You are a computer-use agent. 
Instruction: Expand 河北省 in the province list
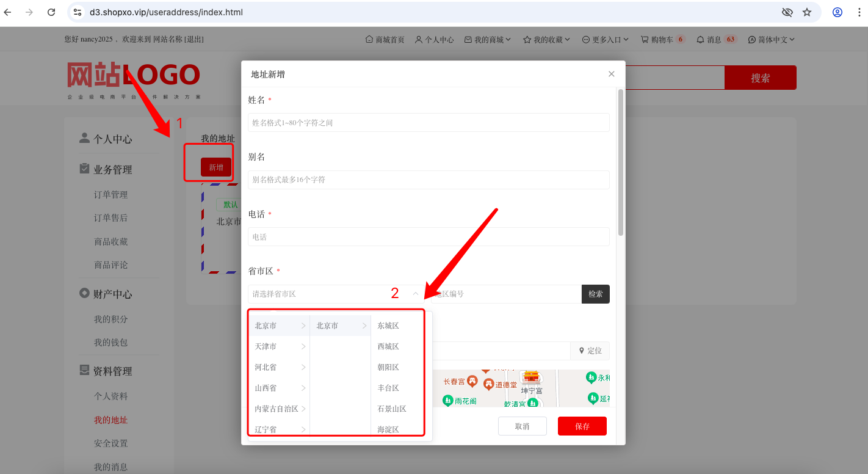[x=280, y=367]
